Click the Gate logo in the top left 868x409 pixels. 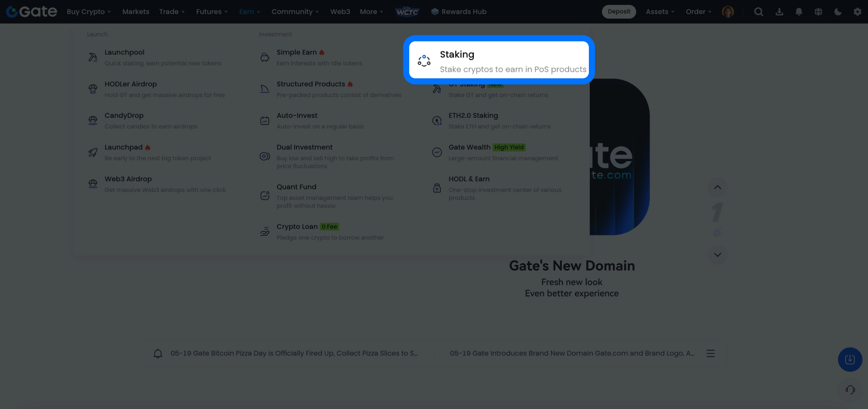(31, 11)
